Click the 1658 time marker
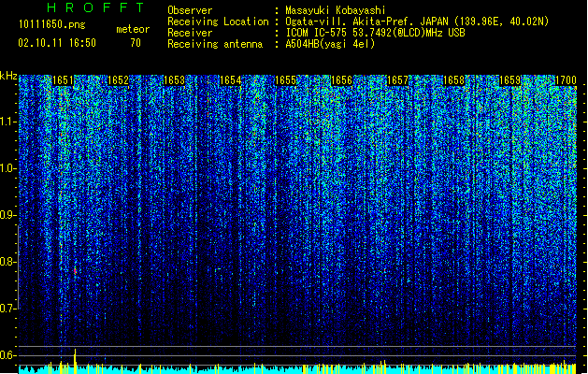The height and width of the screenshot is (374, 588). (x=453, y=80)
